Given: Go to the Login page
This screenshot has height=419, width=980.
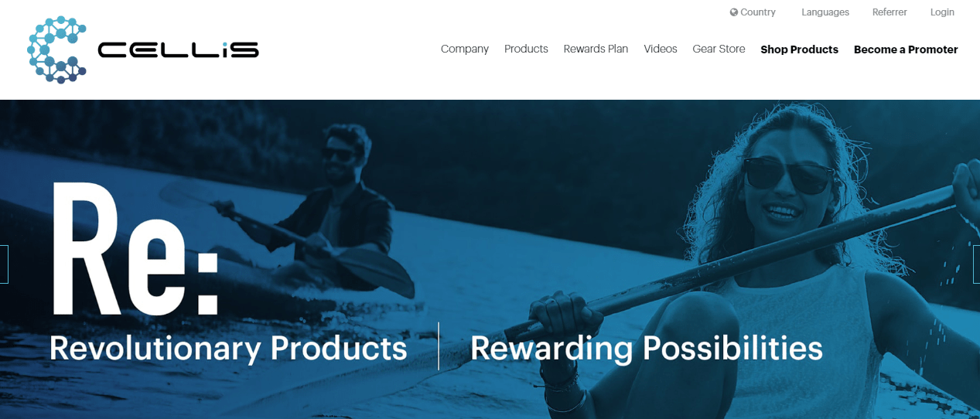Looking at the screenshot, I should [942, 12].
